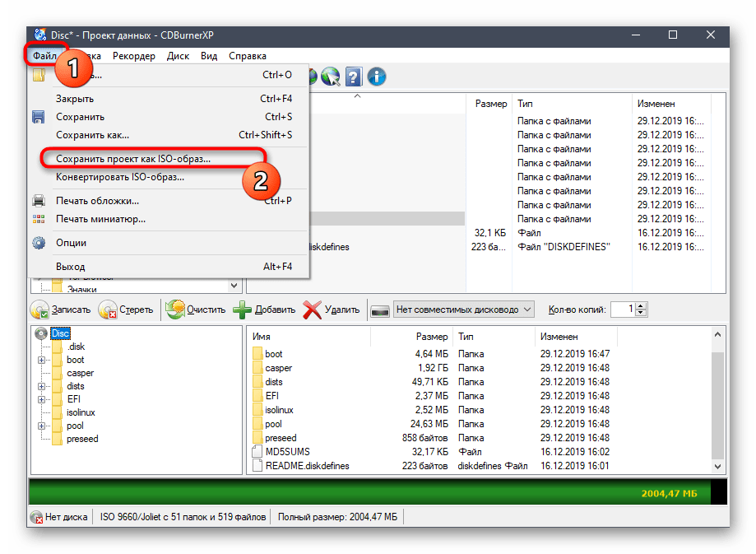The image size is (756, 554).
Task: Increase the number of copies spinner
Action: [x=642, y=305]
